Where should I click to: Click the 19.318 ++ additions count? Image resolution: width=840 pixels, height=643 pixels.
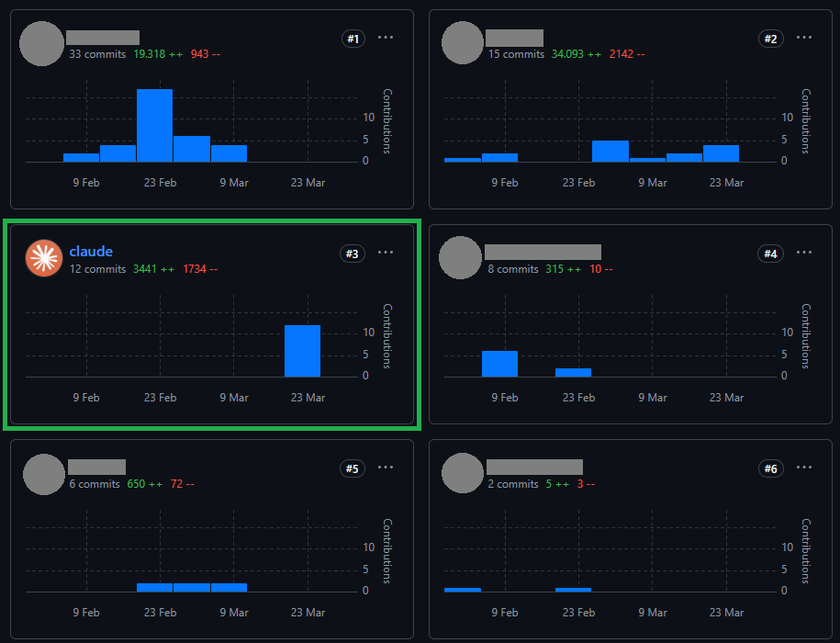[158, 54]
